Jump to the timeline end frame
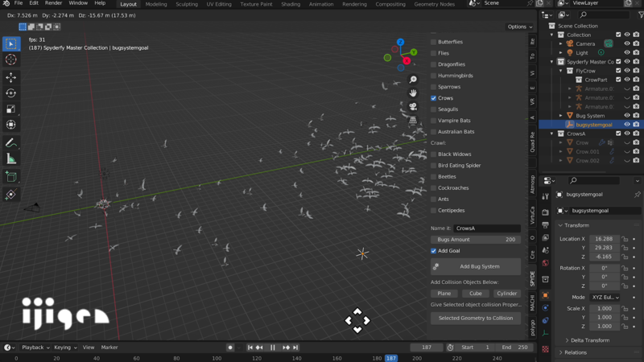This screenshot has width=644, height=362. (x=295, y=348)
